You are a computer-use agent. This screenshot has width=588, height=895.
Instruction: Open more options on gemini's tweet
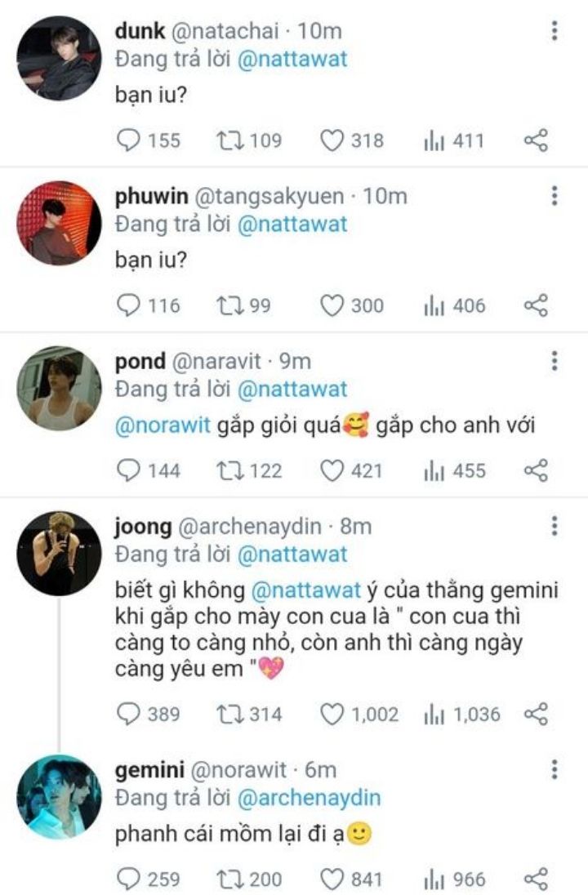555,770
